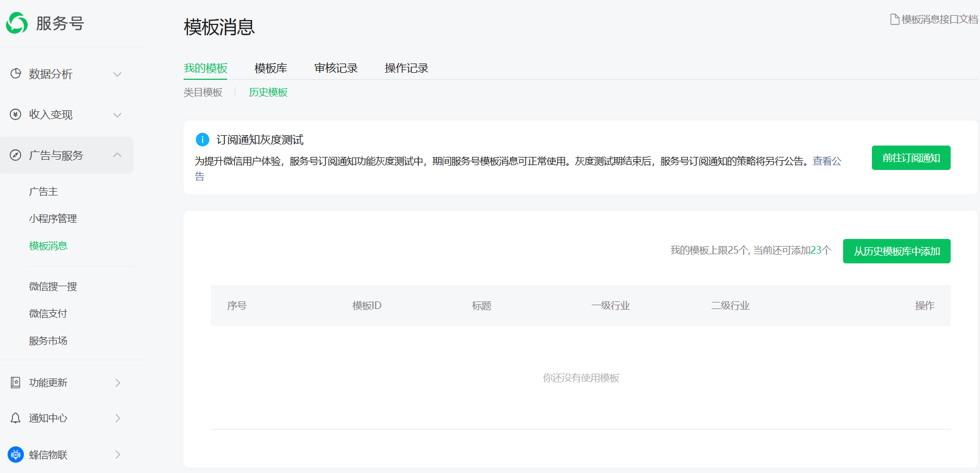Collapse the 广告与服务 section chevron
980x473 pixels.
pyautogui.click(x=117, y=155)
